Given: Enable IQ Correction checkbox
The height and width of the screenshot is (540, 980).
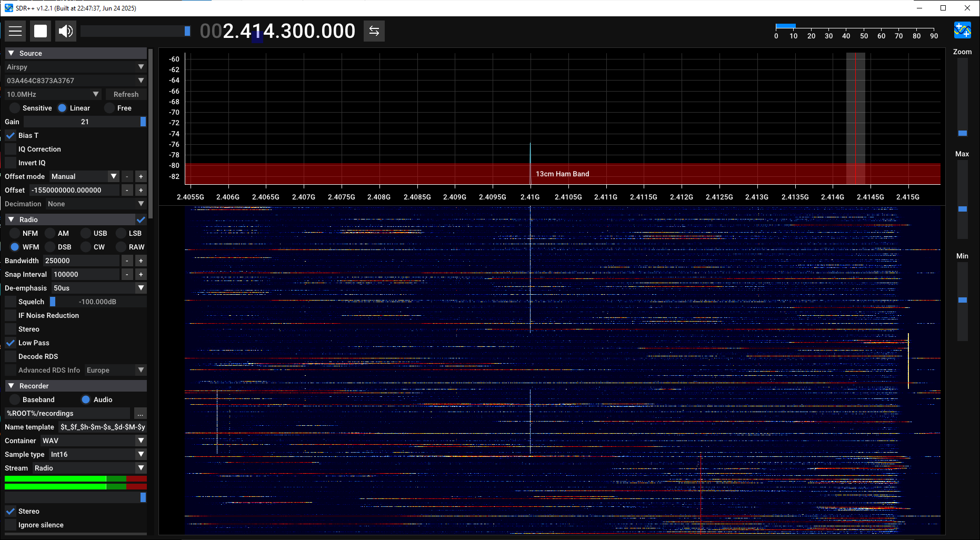Looking at the screenshot, I should 11,149.
